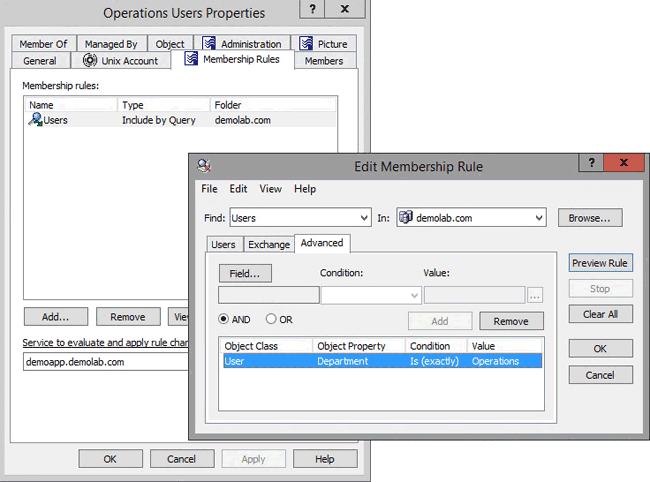Image resolution: width=650 pixels, height=482 pixels.
Task: Click the Field... button
Action: click(x=245, y=274)
